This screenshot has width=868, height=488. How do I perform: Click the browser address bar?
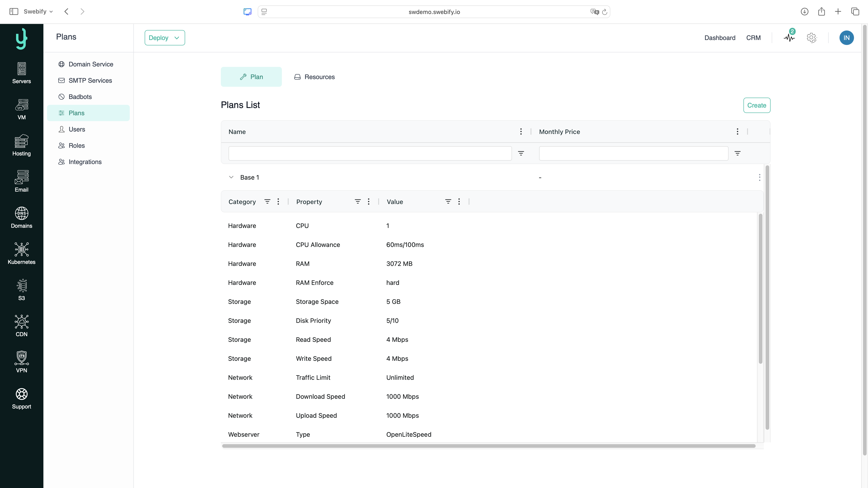434,12
